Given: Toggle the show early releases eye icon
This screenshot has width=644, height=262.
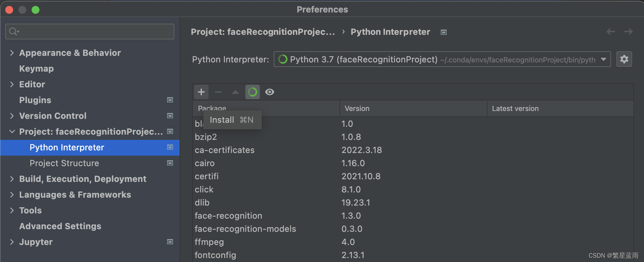Looking at the screenshot, I should (x=270, y=92).
